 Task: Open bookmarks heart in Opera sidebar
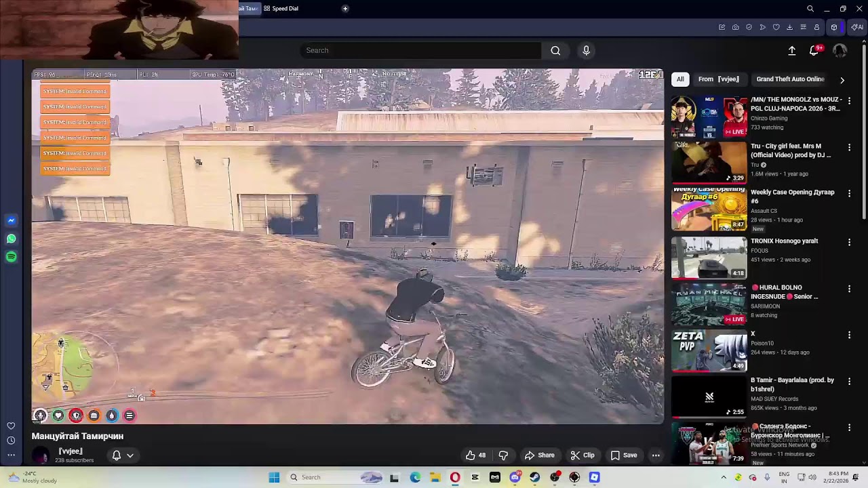pos(11,426)
